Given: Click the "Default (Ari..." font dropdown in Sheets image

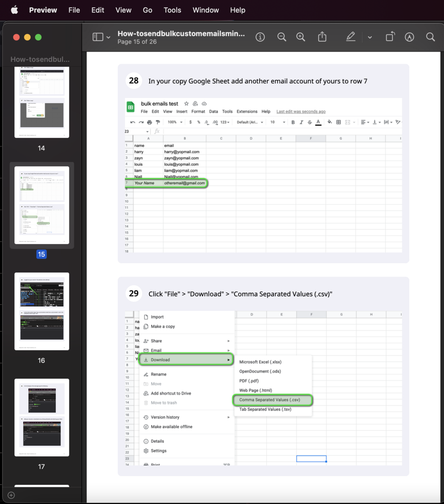Looking at the screenshot, I should [250, 122].
